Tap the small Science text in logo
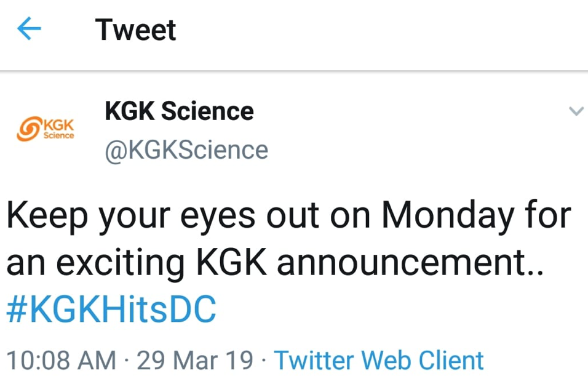588x384 pixels. 58,135
